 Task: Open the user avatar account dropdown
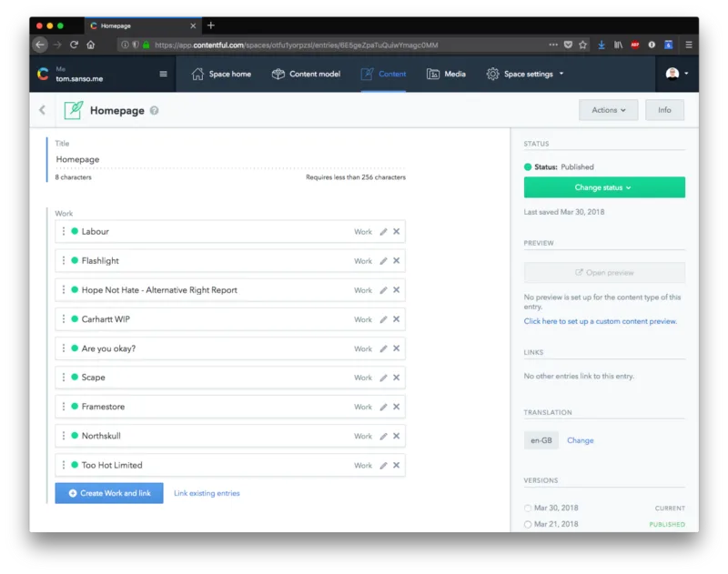pos(676,74)
